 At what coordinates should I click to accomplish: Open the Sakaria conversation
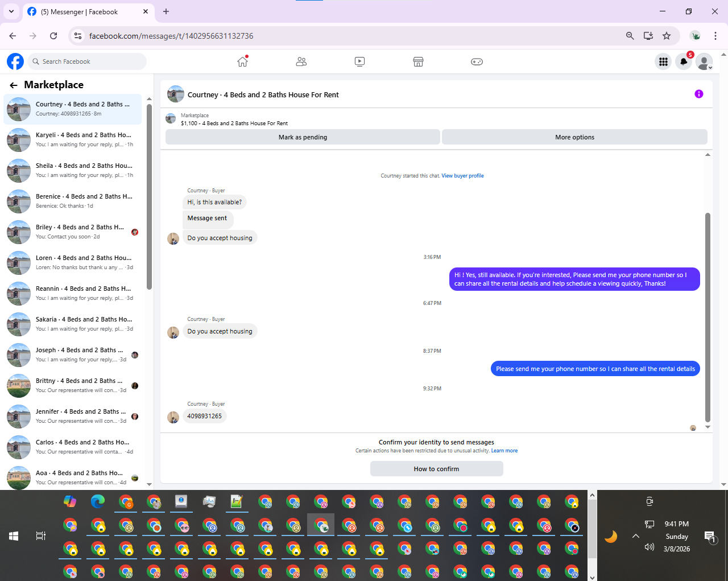(x=73, y=324)
